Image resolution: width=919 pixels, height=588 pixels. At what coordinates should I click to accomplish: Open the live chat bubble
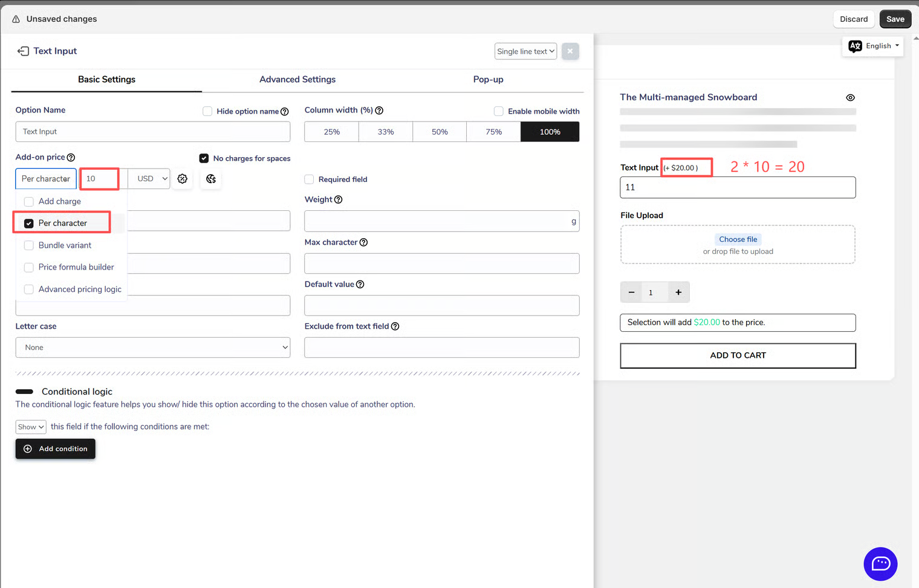(880, 564)
